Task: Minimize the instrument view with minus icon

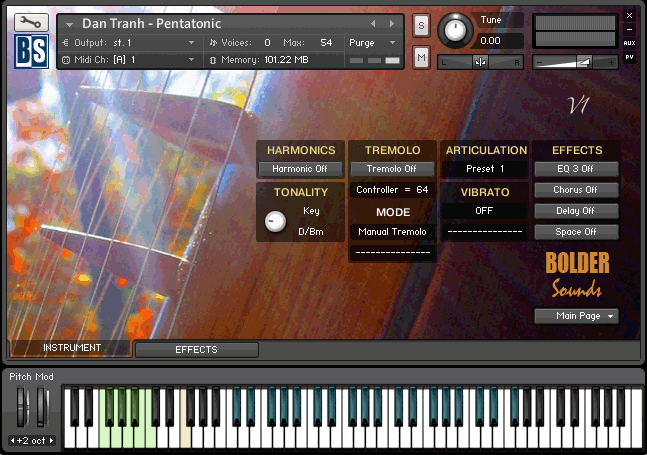Action: [x=629, y=29]
